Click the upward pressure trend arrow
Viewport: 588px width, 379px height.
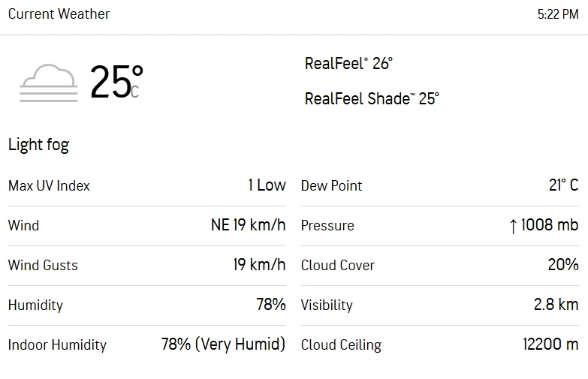pos(513,226)
